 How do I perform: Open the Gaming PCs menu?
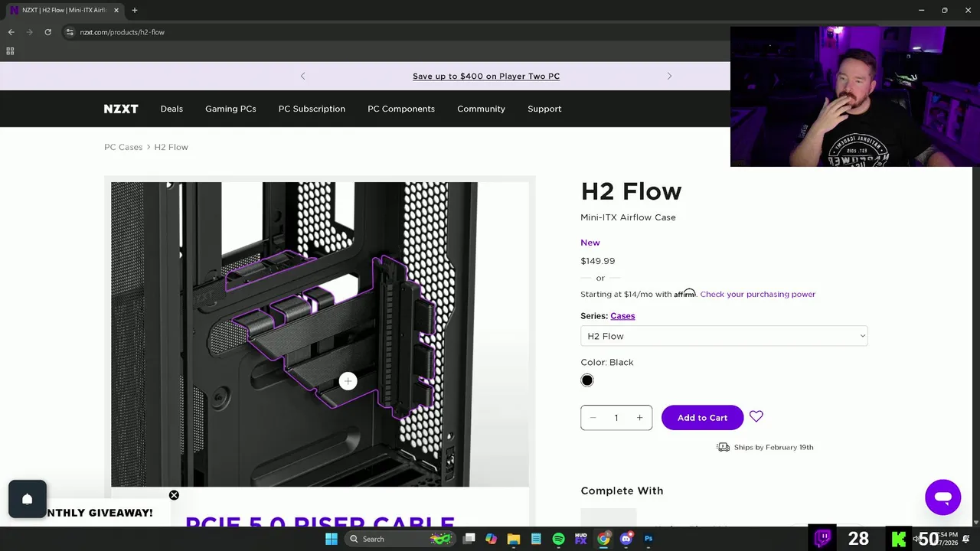click(x=230, y=109)
